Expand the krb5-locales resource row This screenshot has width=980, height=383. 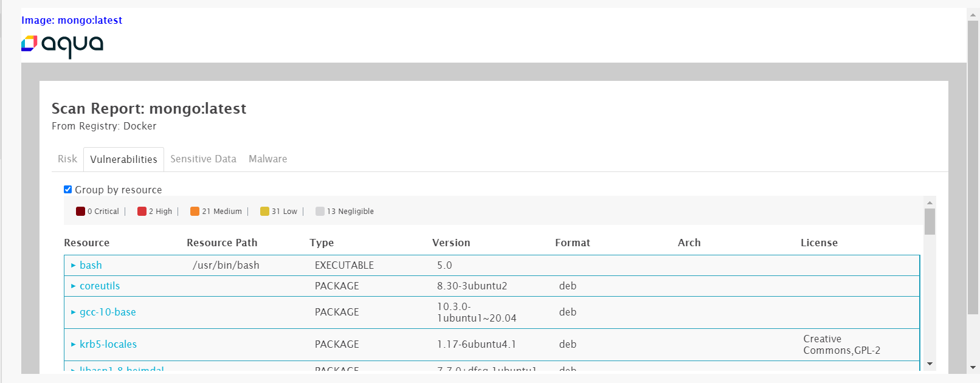tap(73, 345)
